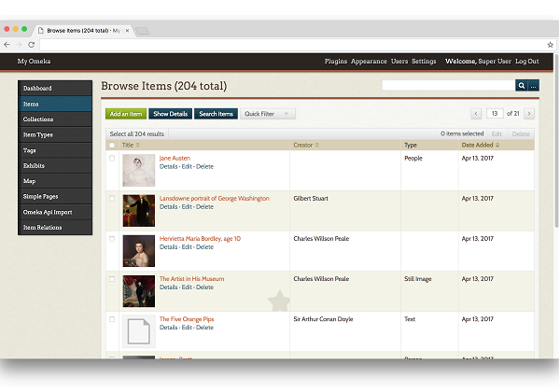560x392 pixels.
Task: Click George Washington portrait thumbnail
Action: [139, 211]
